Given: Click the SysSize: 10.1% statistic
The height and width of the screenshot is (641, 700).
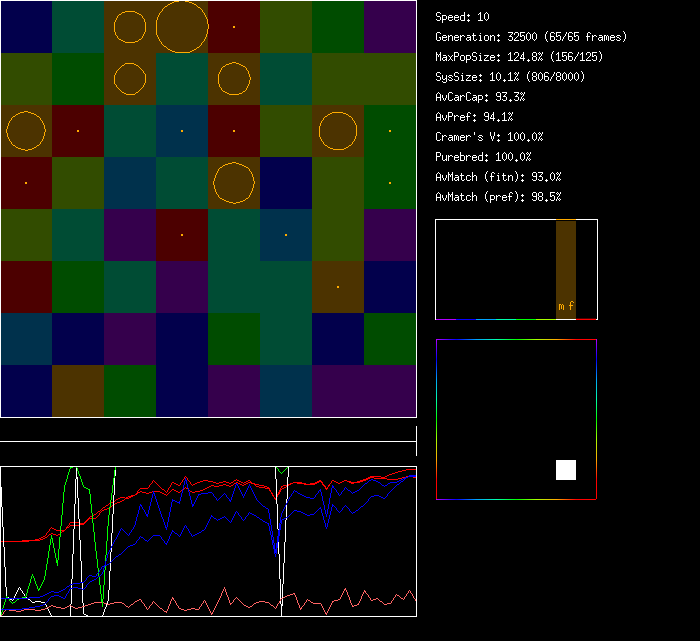Looking at the screenshot, I should [510, 77].
